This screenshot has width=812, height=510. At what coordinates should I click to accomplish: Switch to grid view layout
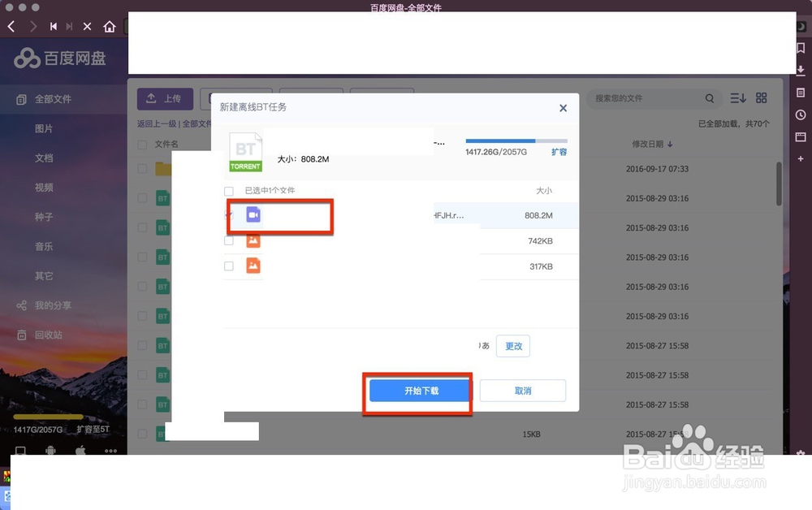(761, 97)
